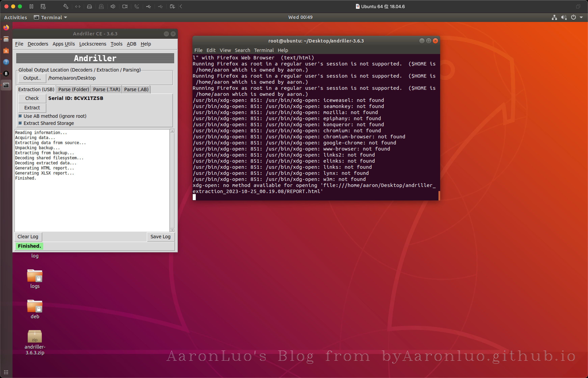The height and width of the screenshot is (378, 588).
Task: Open the Decoders menu
Action: [38, 44]
